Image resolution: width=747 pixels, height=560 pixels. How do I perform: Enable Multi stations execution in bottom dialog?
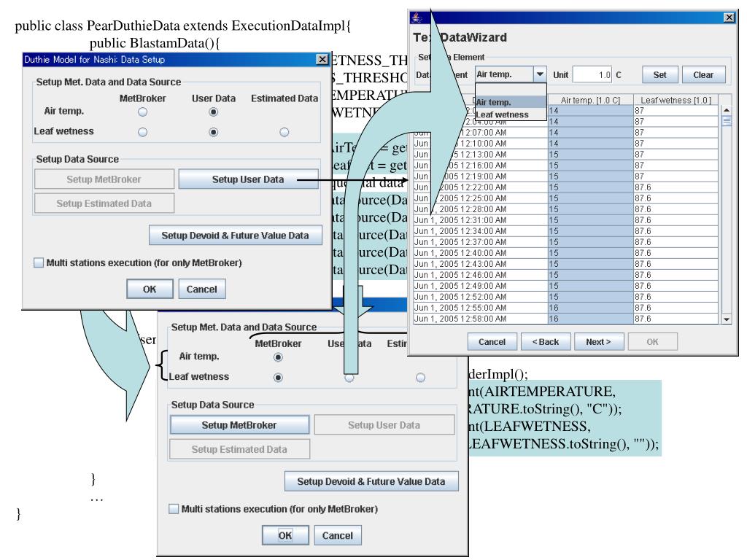click(174, 509)
